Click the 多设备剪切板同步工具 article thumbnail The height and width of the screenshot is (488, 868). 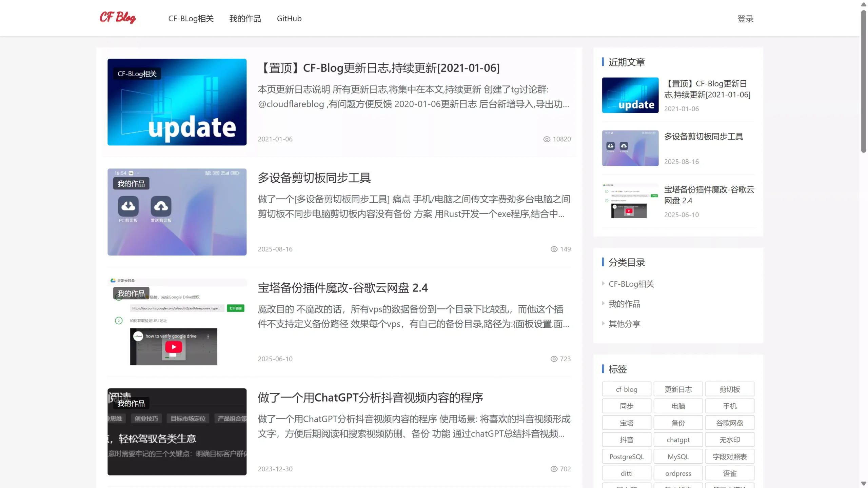[x=177, y=212]
